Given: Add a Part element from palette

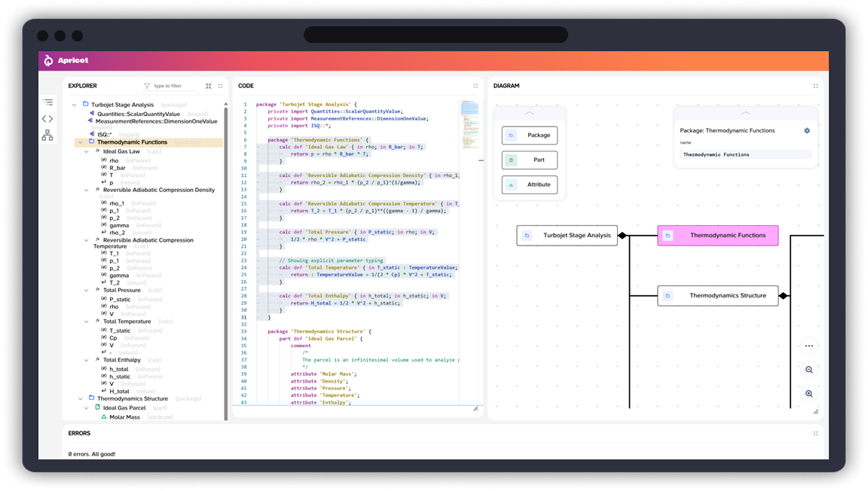Looking at the screenshot, I should [530, 160].
